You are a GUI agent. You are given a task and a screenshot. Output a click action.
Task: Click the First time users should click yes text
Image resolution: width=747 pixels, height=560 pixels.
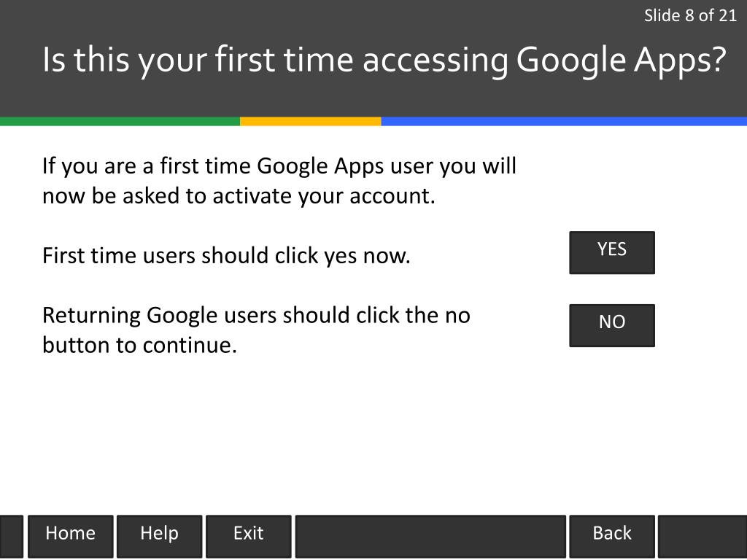226,256
